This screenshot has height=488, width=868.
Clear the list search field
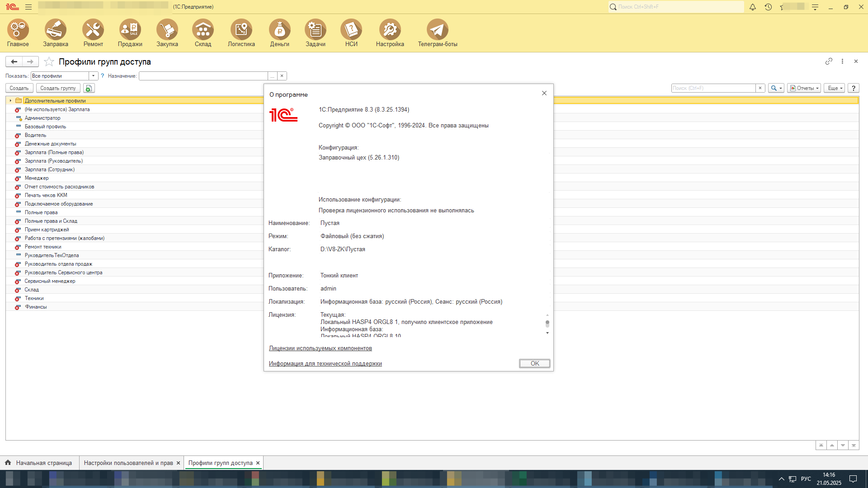(760, 88)
